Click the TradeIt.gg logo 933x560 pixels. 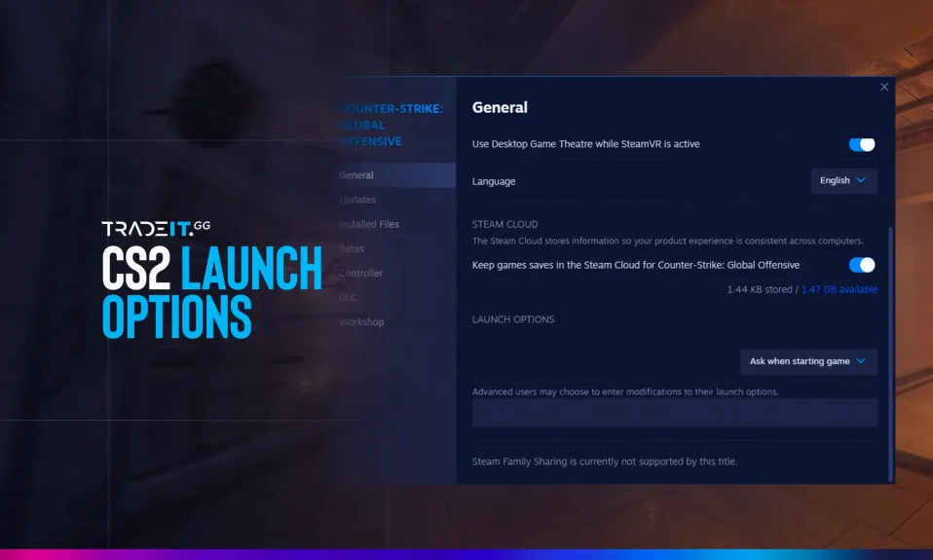point(156,228)
